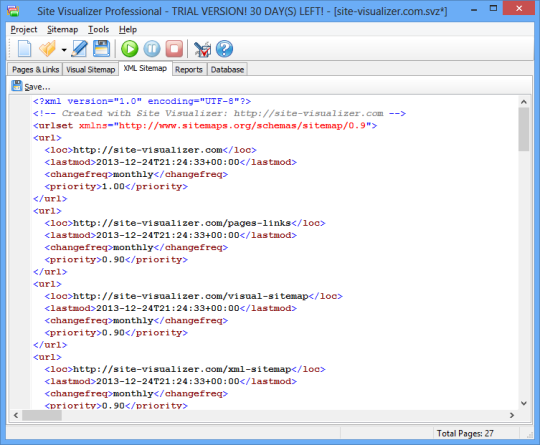Open Help with the question mark icon
The image size is (540, 445).
[224, 49]
